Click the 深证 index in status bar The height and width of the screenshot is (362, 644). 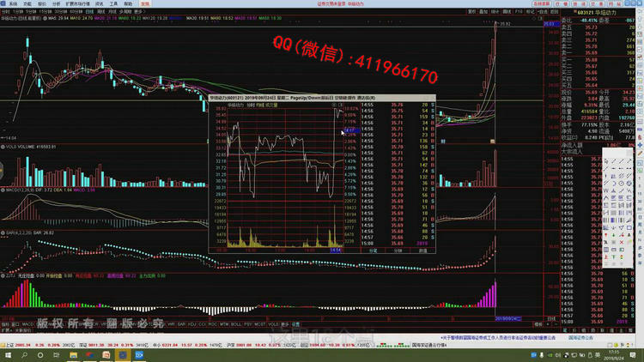(83, 345)
